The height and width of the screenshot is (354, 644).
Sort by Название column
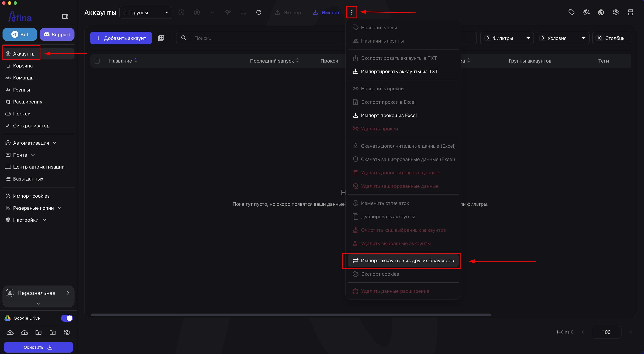coord(123,61)
